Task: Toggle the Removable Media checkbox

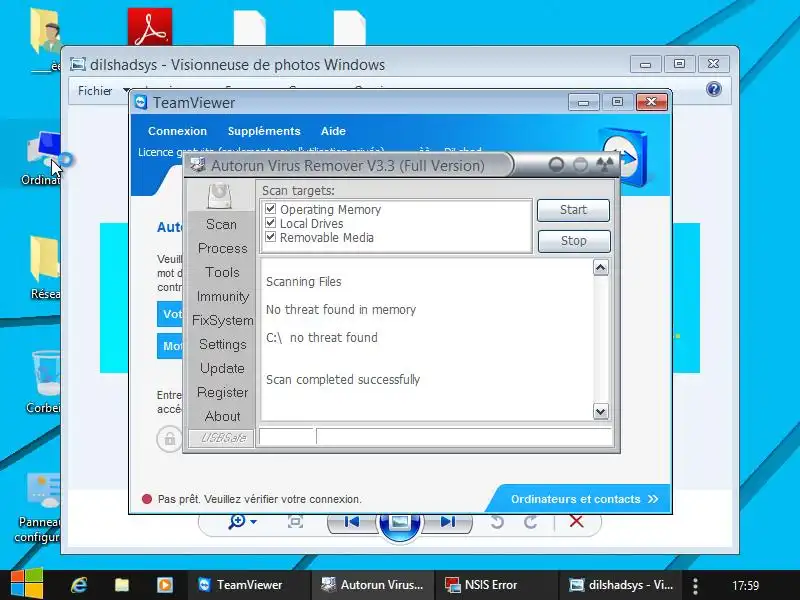Action: (x=270, y=237)
